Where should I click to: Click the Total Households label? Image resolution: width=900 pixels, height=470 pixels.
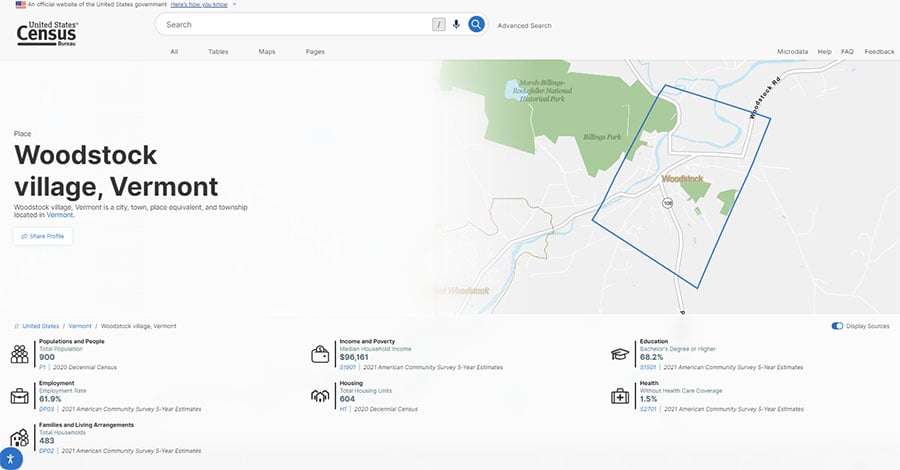point(62,433)
